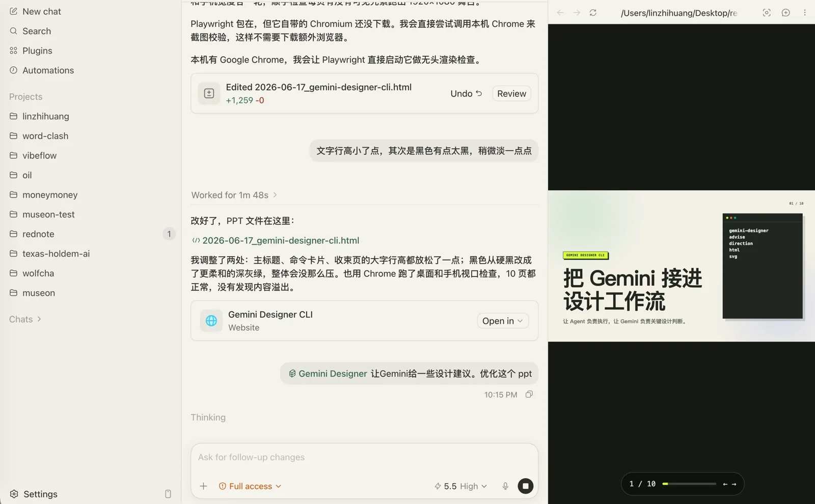This screenshot has height=504, width=815.
Task: Click the terminal mockup on the slide
Action: tap(763, 266)
